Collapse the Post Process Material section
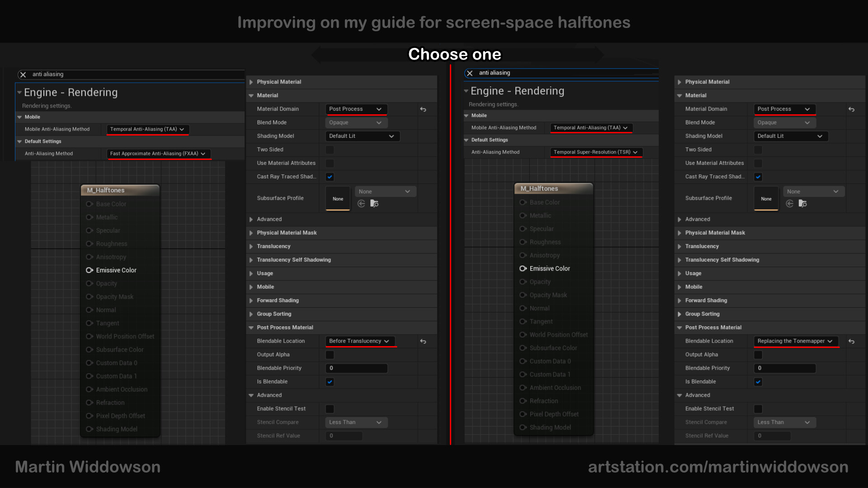 pyautogui.click(x=285, y=327)
